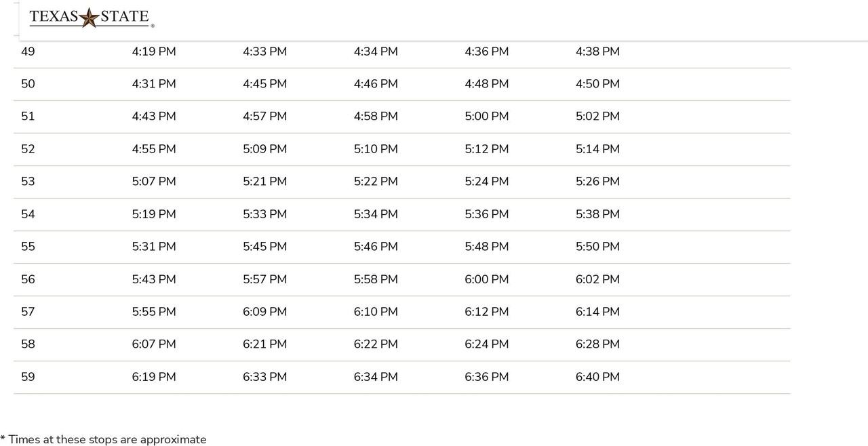Click the 5:36 PM entry in row 54
Image resolution: width=868 pixels, height=446 pixels.
tap(486, 214)
